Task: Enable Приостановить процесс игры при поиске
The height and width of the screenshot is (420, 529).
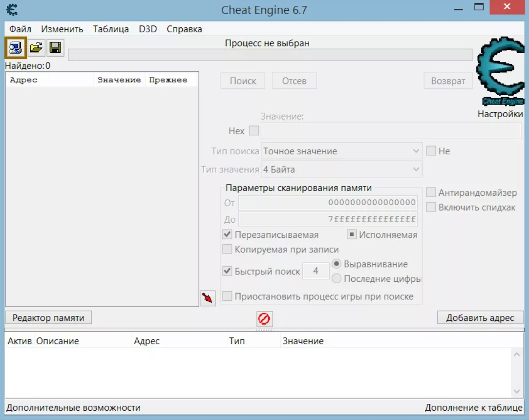Action: pos(228,296)
